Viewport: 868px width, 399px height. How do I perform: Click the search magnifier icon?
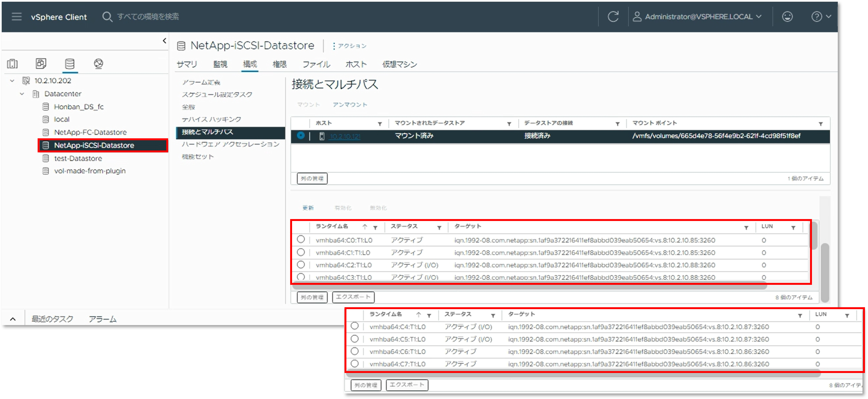tap(107, 17)
